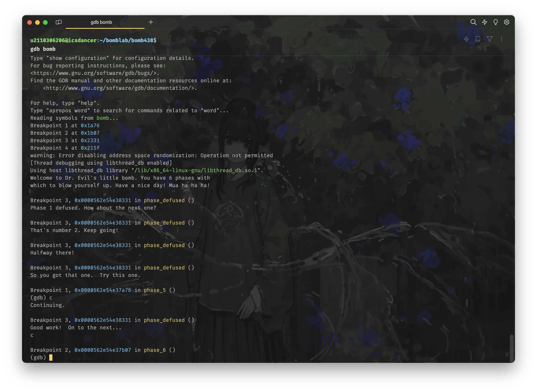Click the libthread_db.so.1 path
The width and height of the screenshot is (537, 392).
tap(196, 170)
